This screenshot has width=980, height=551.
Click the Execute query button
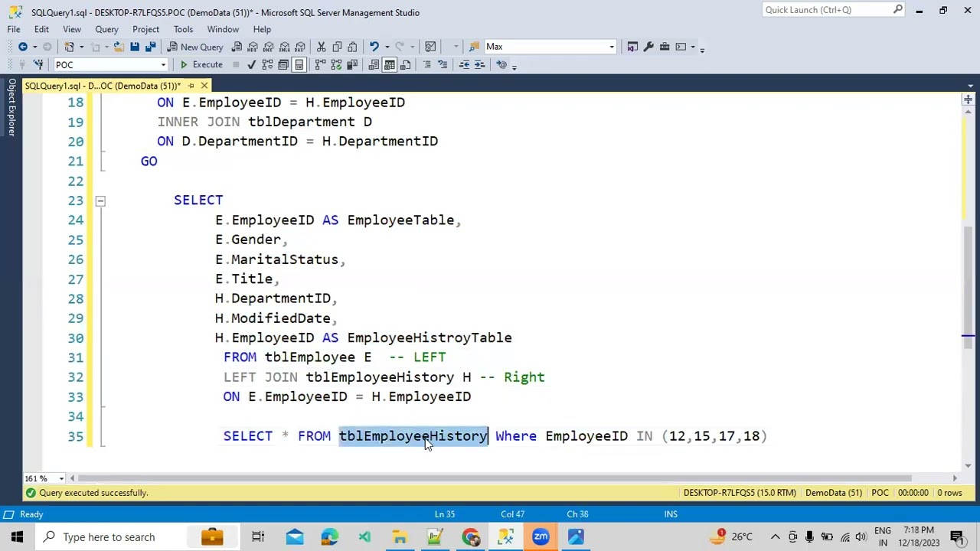click(x=201, y=65)
